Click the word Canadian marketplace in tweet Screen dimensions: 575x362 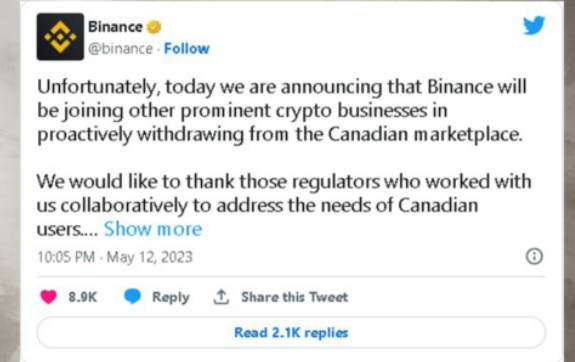tap(425, 134)
